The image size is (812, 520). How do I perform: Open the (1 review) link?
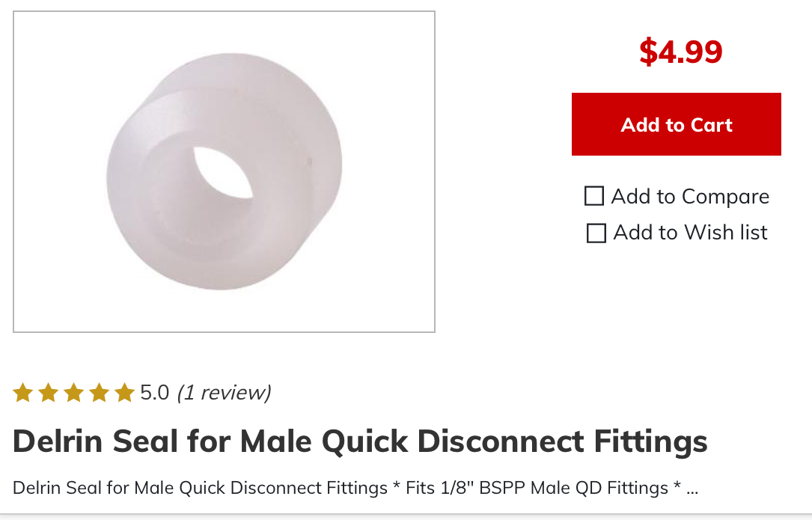[224, 393]
